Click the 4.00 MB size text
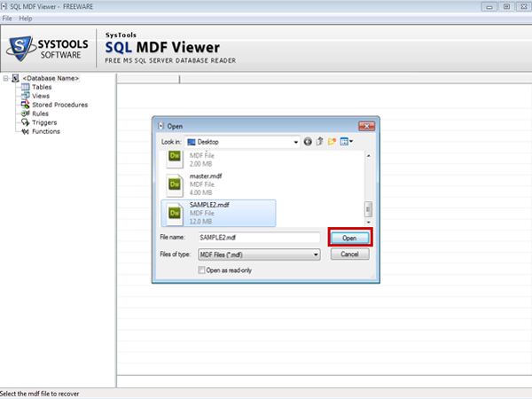Viewport: 532px width, 399px height. 200,192
